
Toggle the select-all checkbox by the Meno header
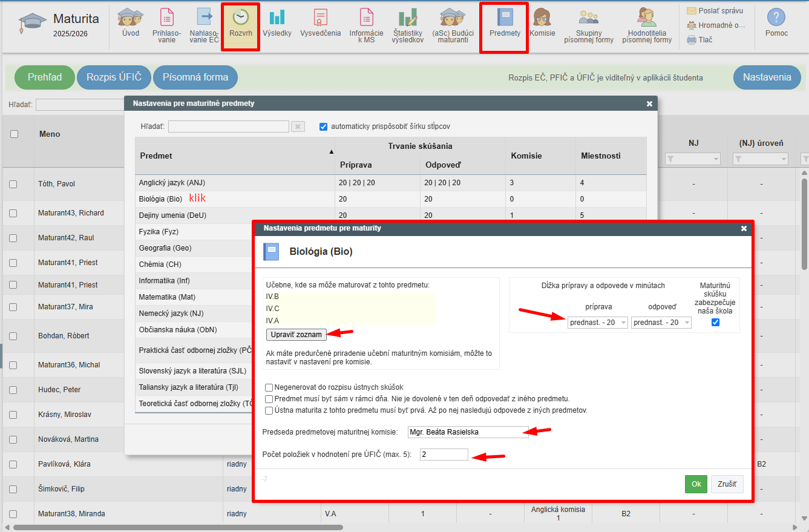(14, 134)
